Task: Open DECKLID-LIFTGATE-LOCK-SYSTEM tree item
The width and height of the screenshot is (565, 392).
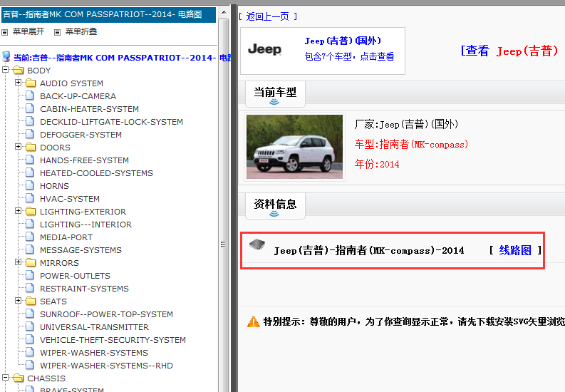Action: [111, 122]
